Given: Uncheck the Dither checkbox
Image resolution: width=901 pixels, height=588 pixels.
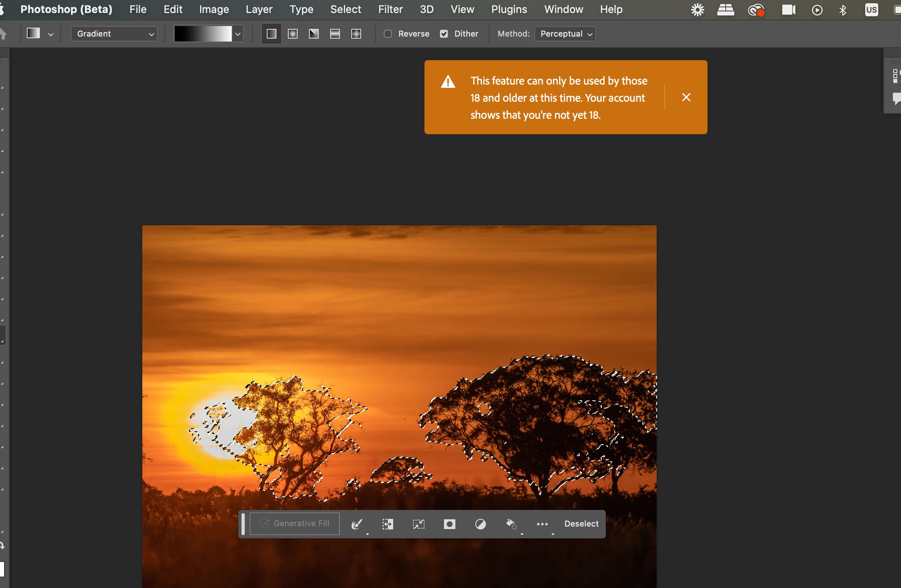Looking at the screenshot, I should click(444, 34).
